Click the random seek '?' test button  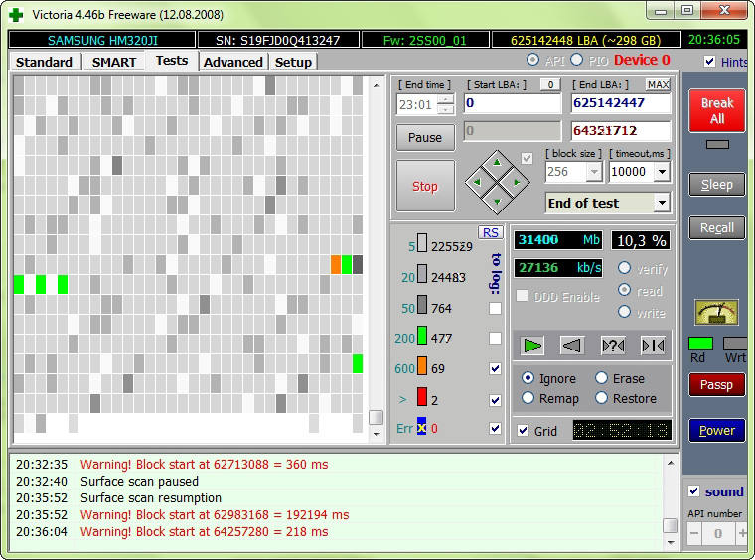coord(613,345)
